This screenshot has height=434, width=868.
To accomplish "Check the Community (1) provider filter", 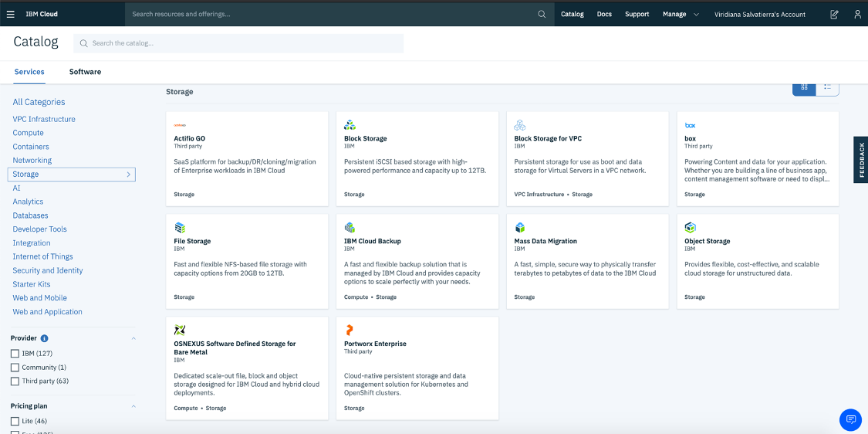I will [15, 368].
